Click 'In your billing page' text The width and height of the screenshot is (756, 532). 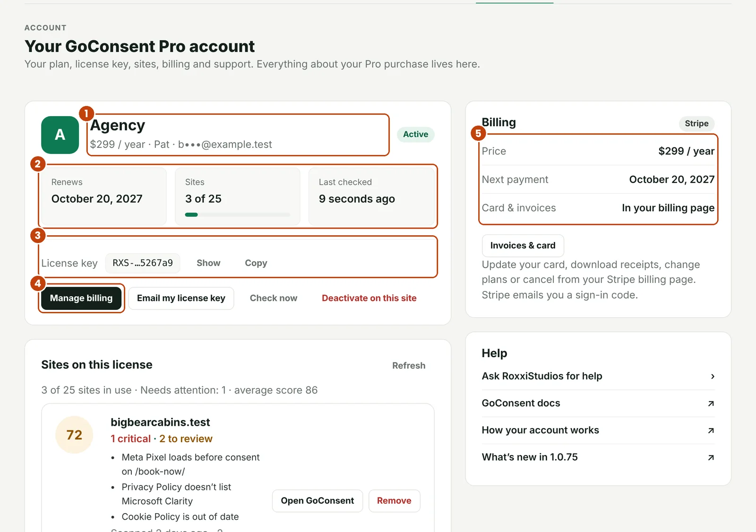668,208
